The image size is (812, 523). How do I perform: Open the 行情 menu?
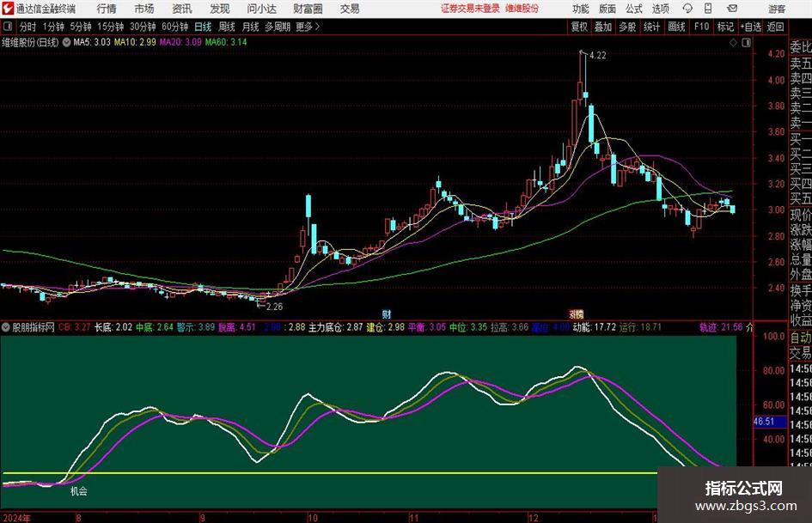(x=107, y=9)
